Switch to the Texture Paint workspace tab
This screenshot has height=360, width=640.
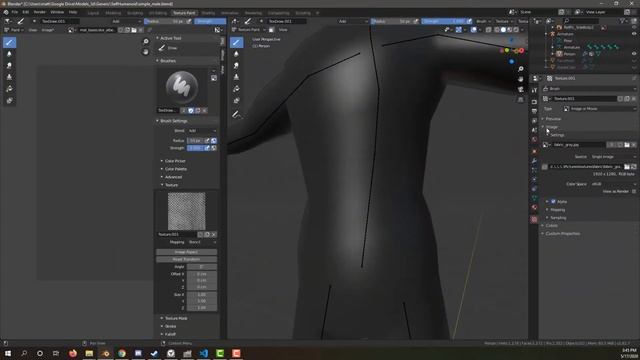click(x=184, y=13)
